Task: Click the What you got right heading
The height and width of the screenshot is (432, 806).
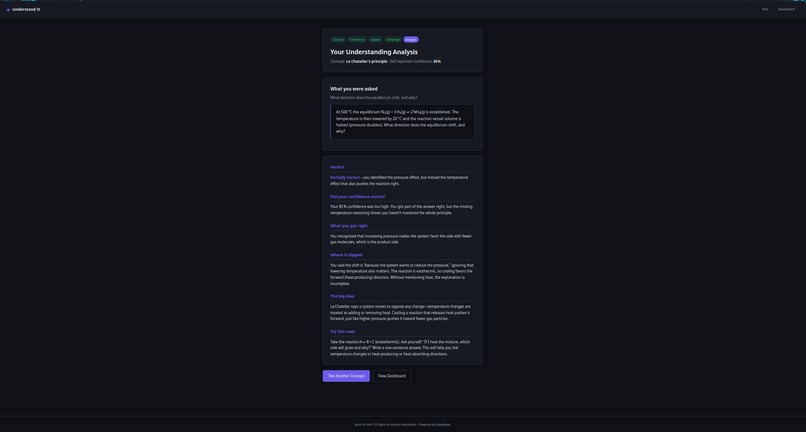Action: [349, 226]
